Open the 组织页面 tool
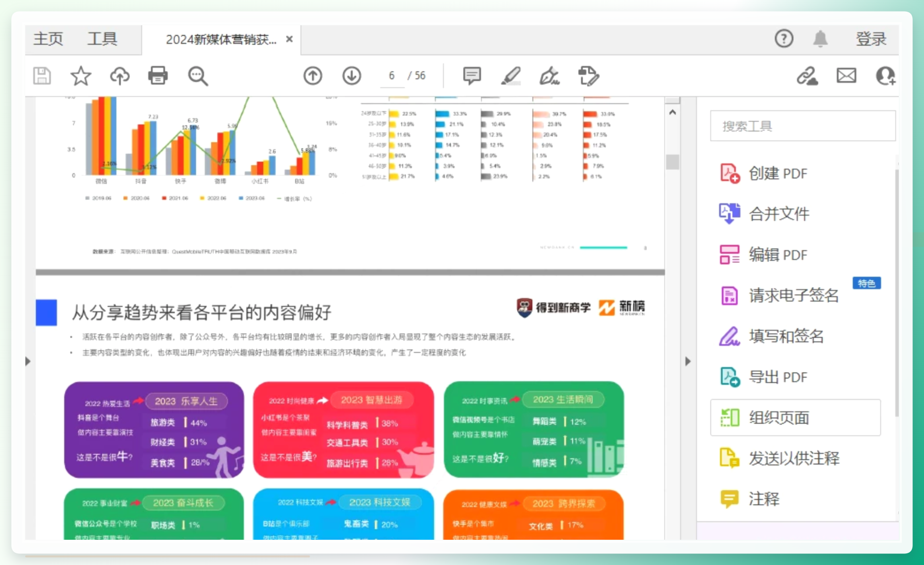 click(795, 417)
